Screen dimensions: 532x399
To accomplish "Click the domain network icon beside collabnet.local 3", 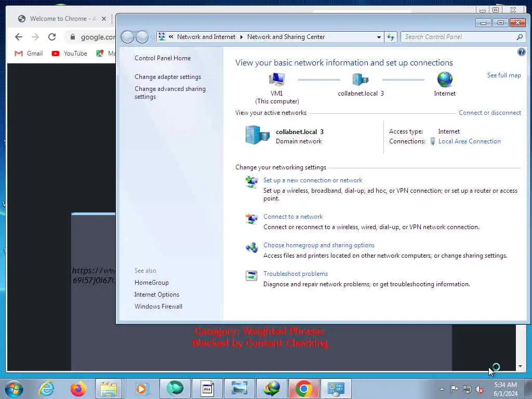I will click(x=257, y=135).
